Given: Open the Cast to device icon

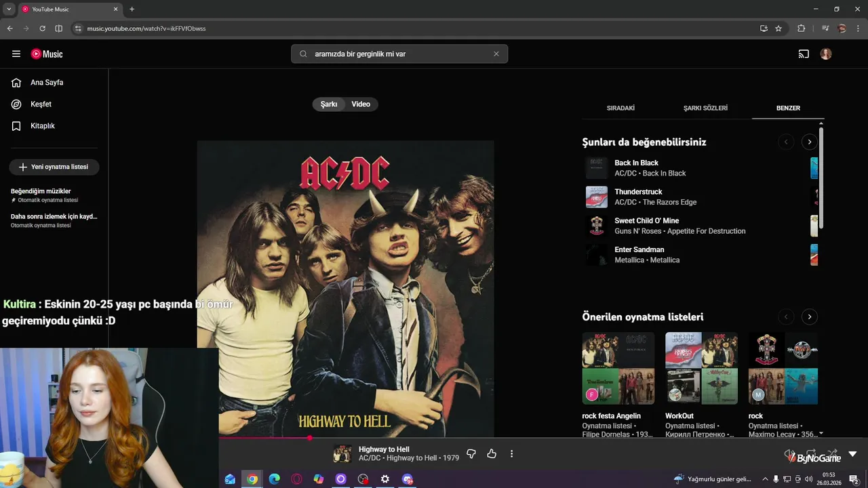Looking at the screenshot, I should (x=804, y=54).
